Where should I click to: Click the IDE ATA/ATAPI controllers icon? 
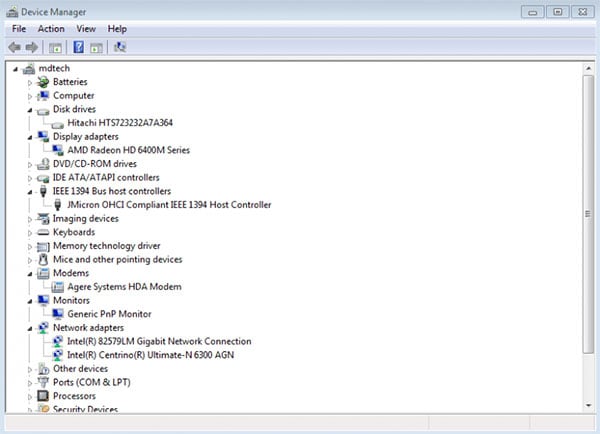pyautogui.click(x=43, y=178)
